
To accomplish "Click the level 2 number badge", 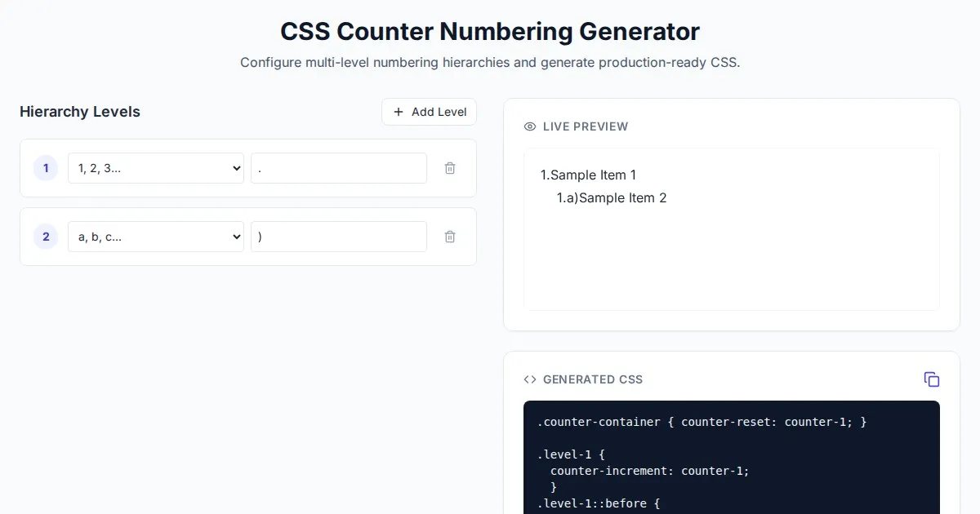I will tap(46, 237).
